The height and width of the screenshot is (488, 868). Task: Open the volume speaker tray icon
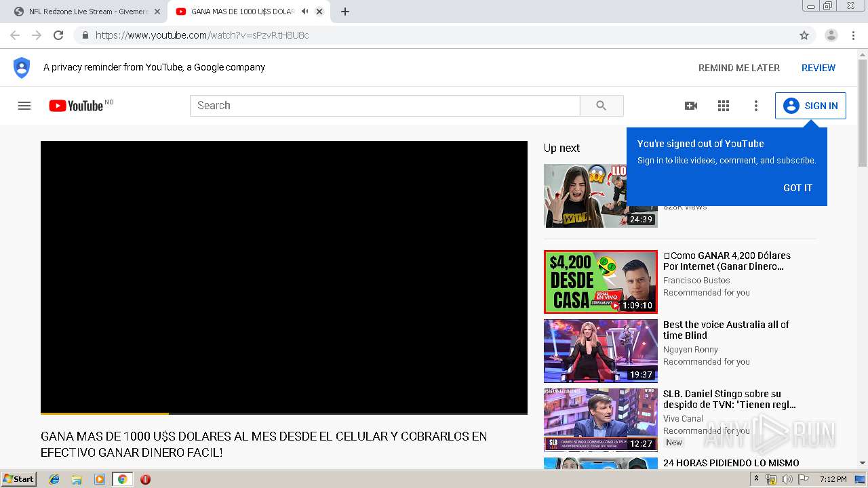[787, 479]
